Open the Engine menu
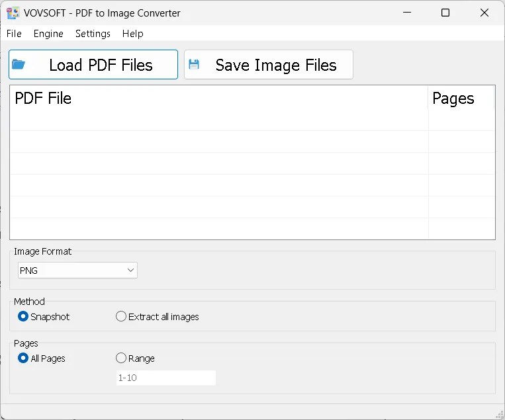 tap(48, 34)
